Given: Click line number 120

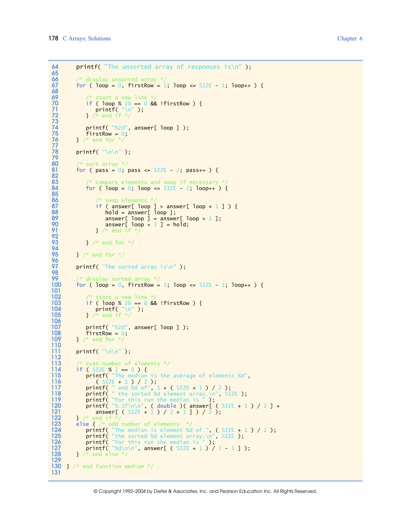Looking at the screenshot, I should point(56,405).
